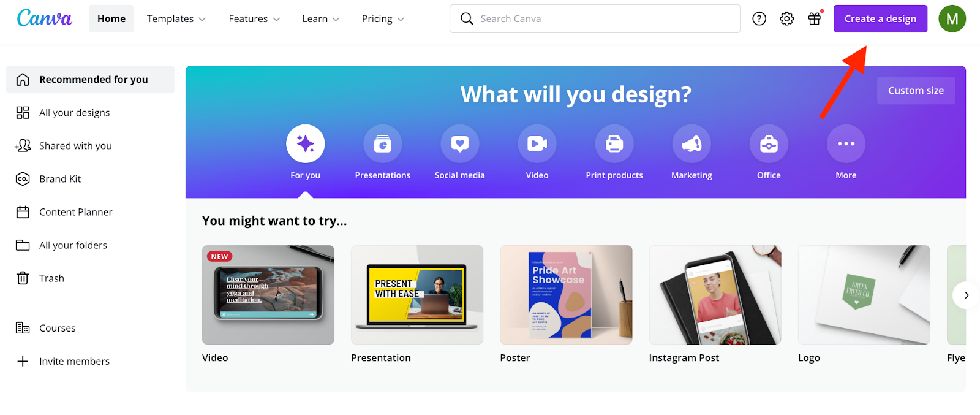Screen dimensions: 980x415
Task: Click the gift box icon
Action: coord(815,19)
